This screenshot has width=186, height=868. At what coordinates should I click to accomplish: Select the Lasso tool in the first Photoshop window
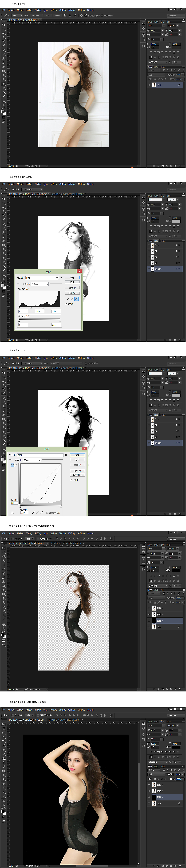pyautogui.click(x=4, y=33)
